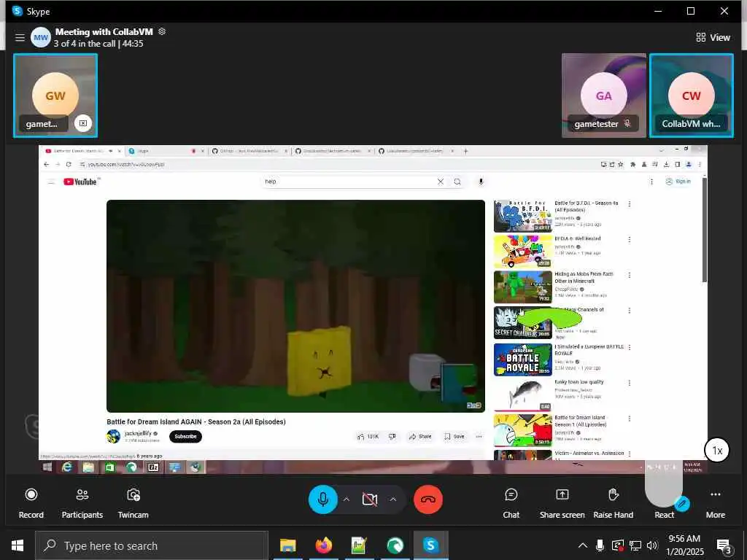Expand microphone options chevron
This screenshot has height=560, width=747.
tap(347, 499)
